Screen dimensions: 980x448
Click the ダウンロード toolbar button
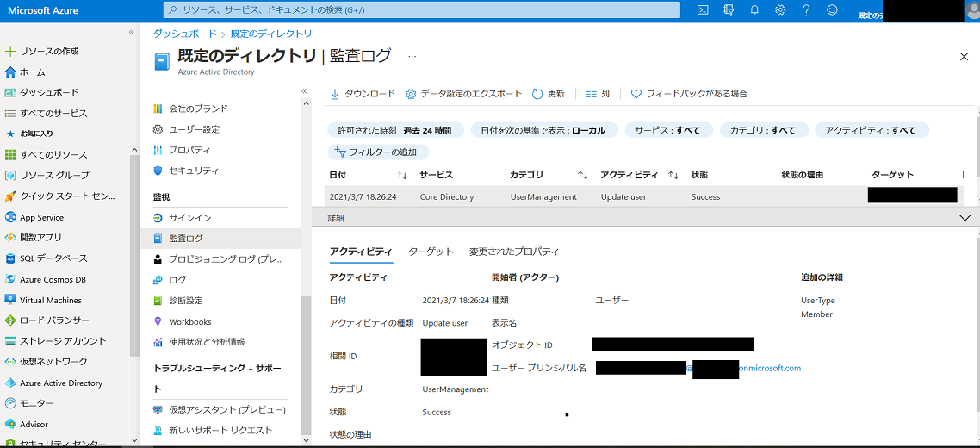point(363,94)
